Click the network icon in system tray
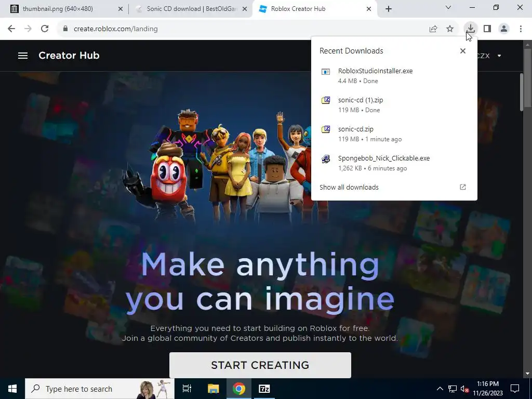532x399 pixels. point(453,389)
